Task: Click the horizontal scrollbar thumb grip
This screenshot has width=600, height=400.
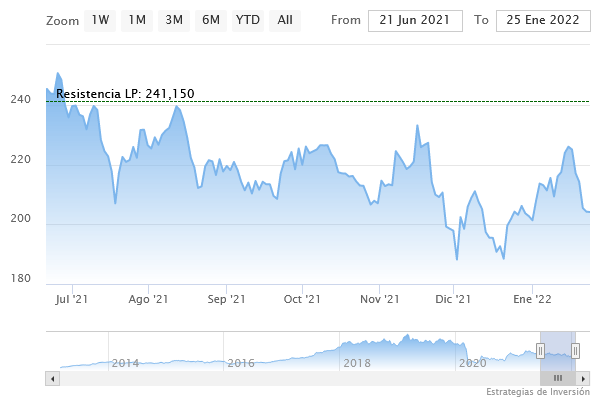Action: point(558,378)
